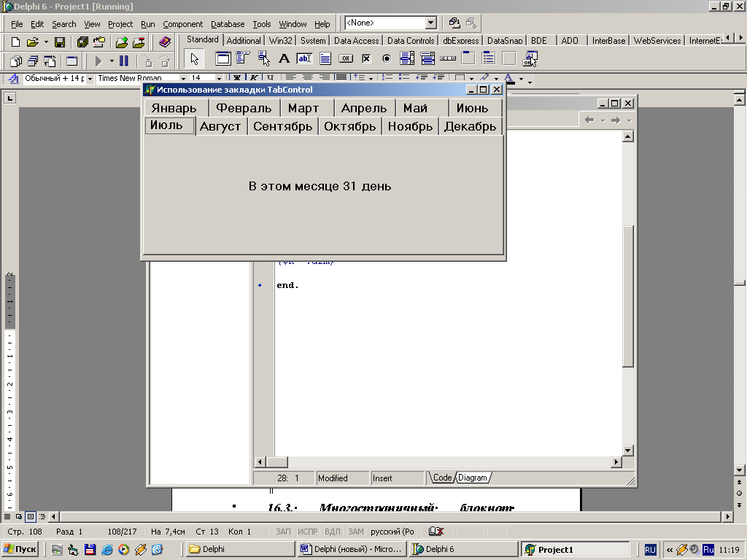Click the New Form icon

click(71, 61)
